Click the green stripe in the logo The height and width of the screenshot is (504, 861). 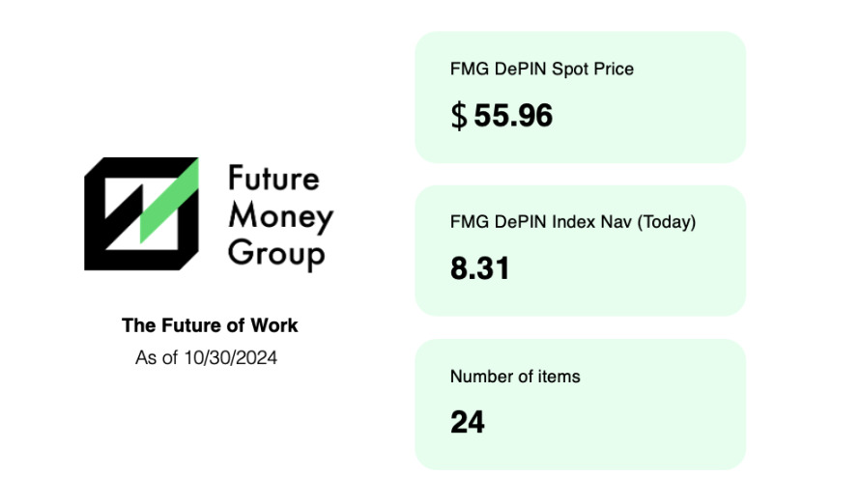click(x=169, y=201)
